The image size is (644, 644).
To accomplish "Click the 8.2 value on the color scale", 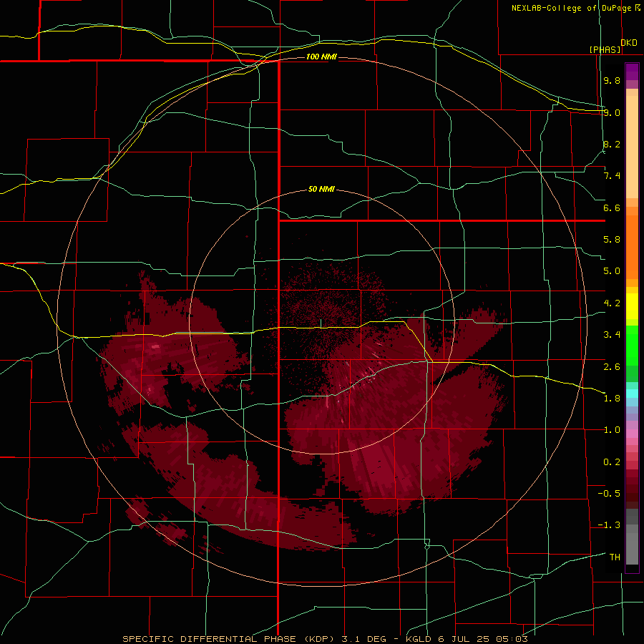I will 612,144.
